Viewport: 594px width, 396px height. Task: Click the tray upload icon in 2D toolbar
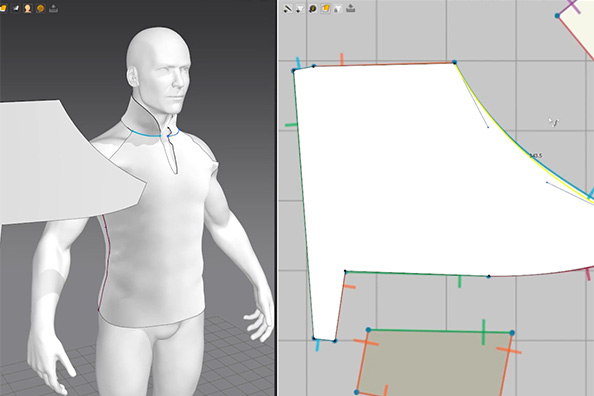tap(350, 8)
